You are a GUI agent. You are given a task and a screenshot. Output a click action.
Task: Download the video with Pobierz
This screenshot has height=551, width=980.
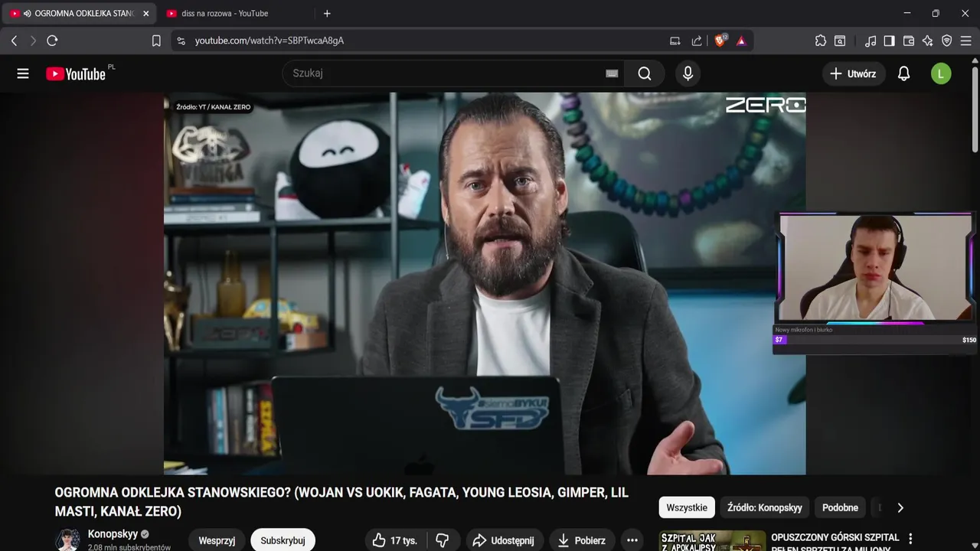click(581, 540)
